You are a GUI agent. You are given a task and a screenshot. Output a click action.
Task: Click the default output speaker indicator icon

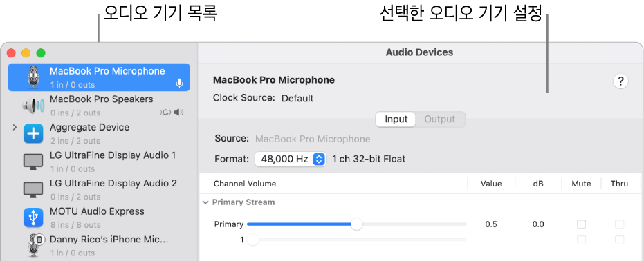pos(178,113)
